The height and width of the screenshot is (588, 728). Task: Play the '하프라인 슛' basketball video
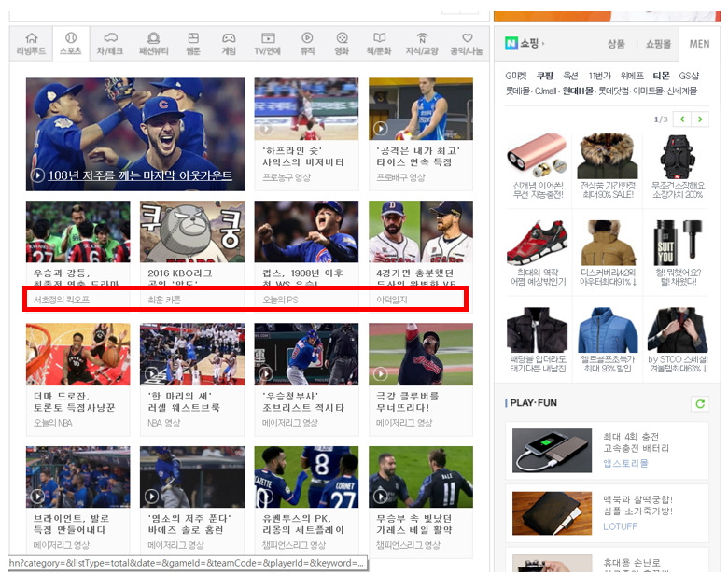(266, 128)
